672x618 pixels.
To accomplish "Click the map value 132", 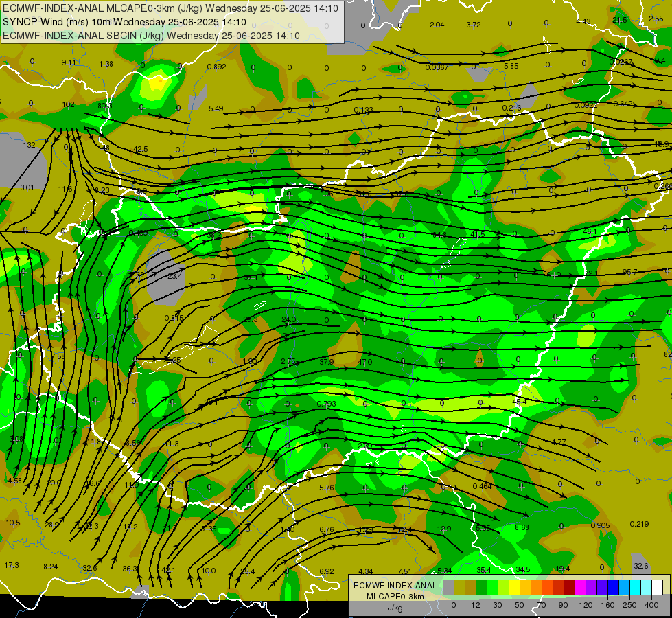I will [x=29, y=145].
